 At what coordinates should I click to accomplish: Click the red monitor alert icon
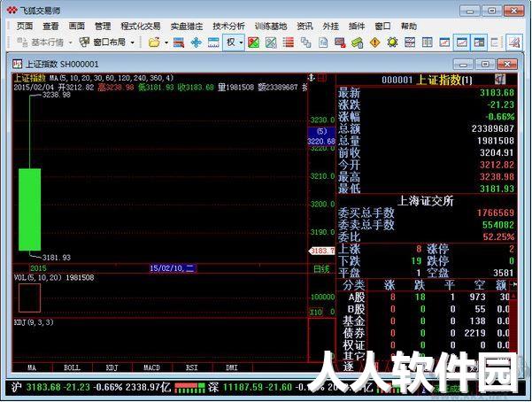(340, 43)
